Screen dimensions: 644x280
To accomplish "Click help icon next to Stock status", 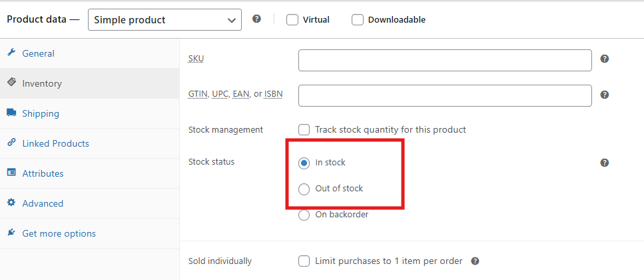I will point(605,163).
